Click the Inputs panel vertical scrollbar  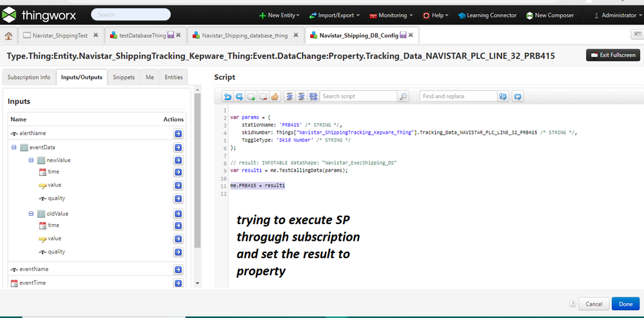click(197, 171)
